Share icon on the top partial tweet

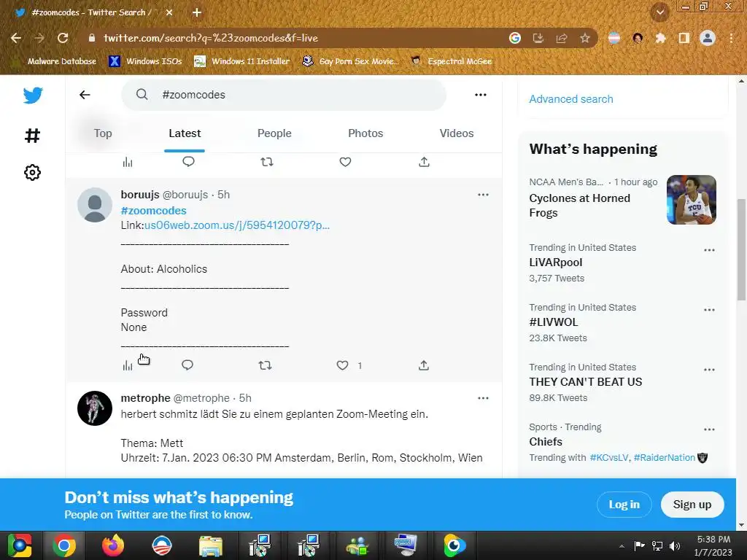point(424,162)
